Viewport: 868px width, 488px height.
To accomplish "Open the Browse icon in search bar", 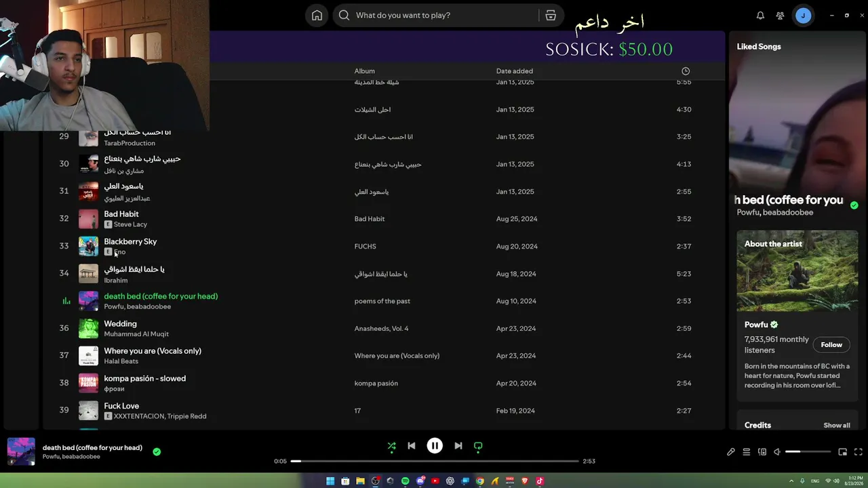I will tap(551, 16).
